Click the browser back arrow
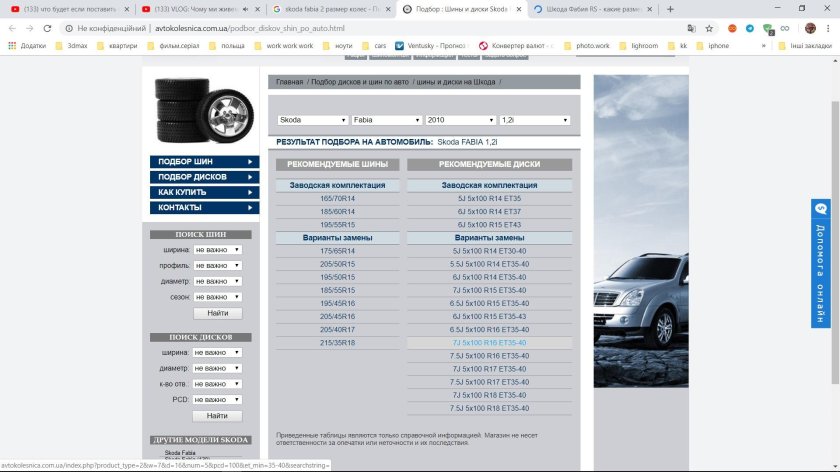This screenshot has width=840, height=472. pyautogui.click(x=12, y=28)
